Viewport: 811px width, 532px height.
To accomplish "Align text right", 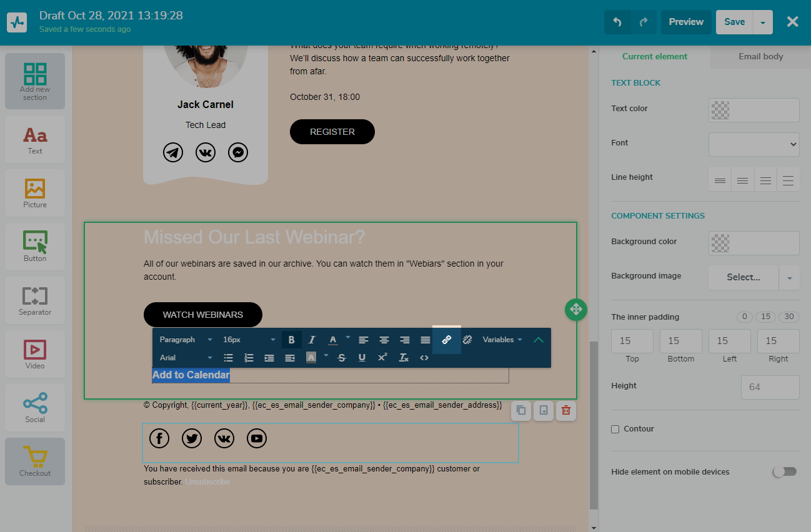I will pyautogui.click(x=404, y=340).
